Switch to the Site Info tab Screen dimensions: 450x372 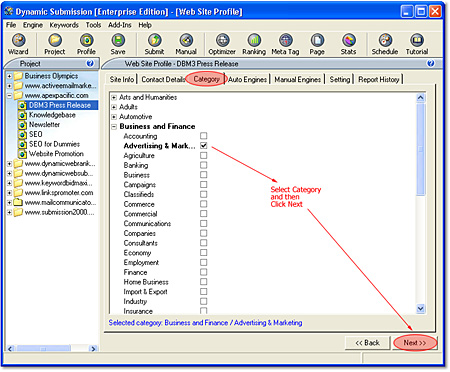point(122,79)
